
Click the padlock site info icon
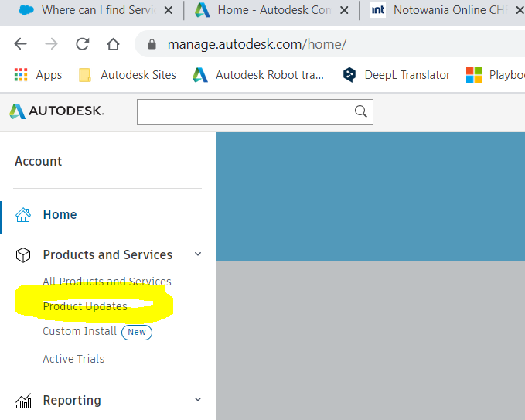coord(152,44)
